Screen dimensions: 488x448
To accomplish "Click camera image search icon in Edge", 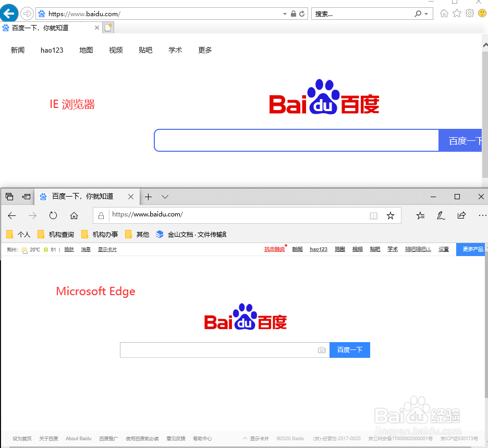I will [x=322, y=350].
